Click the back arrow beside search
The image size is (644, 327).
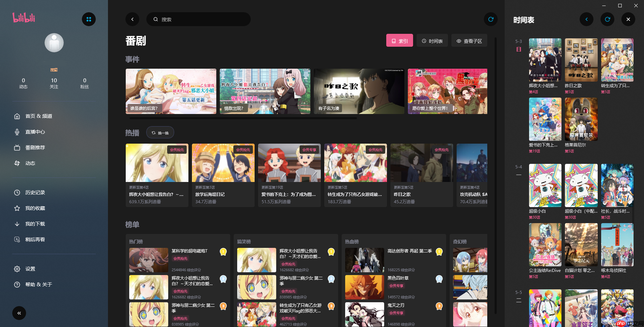[132, 19]
